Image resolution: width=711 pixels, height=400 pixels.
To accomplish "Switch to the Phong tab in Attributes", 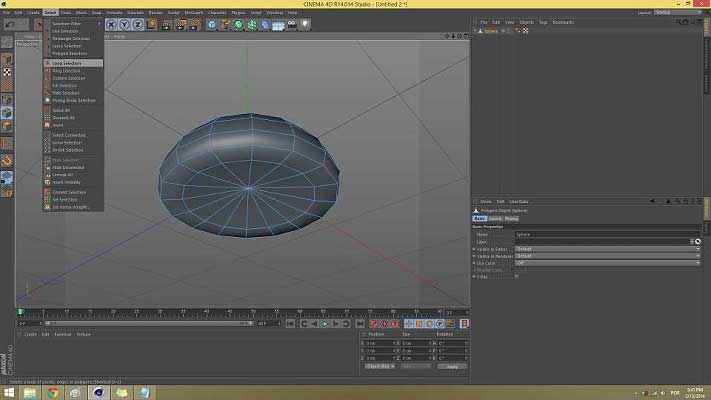I will click(x=511, y=218).
